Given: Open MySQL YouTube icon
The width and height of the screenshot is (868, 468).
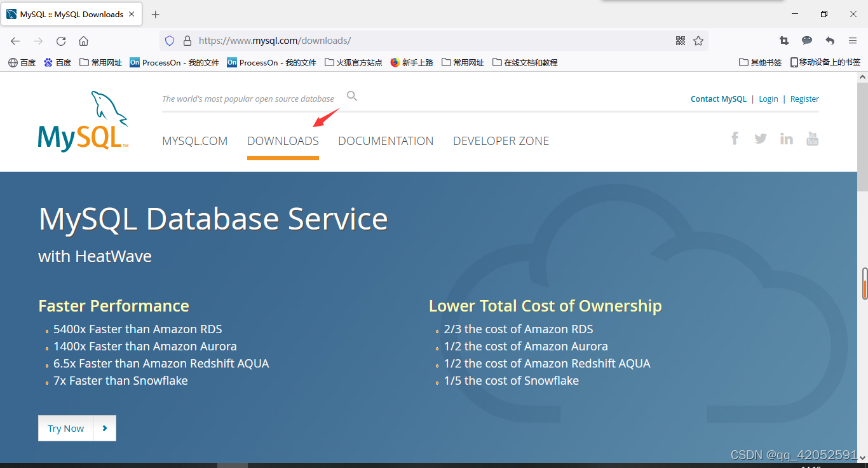Looking at the screenshot, I should pos(812,139).
